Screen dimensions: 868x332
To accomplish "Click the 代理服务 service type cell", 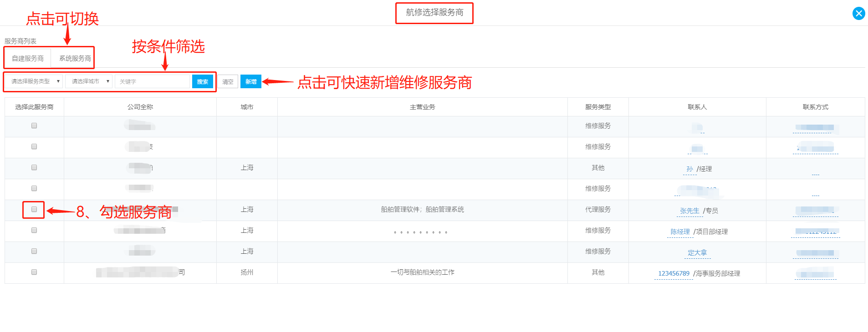I will coord(598,209).
